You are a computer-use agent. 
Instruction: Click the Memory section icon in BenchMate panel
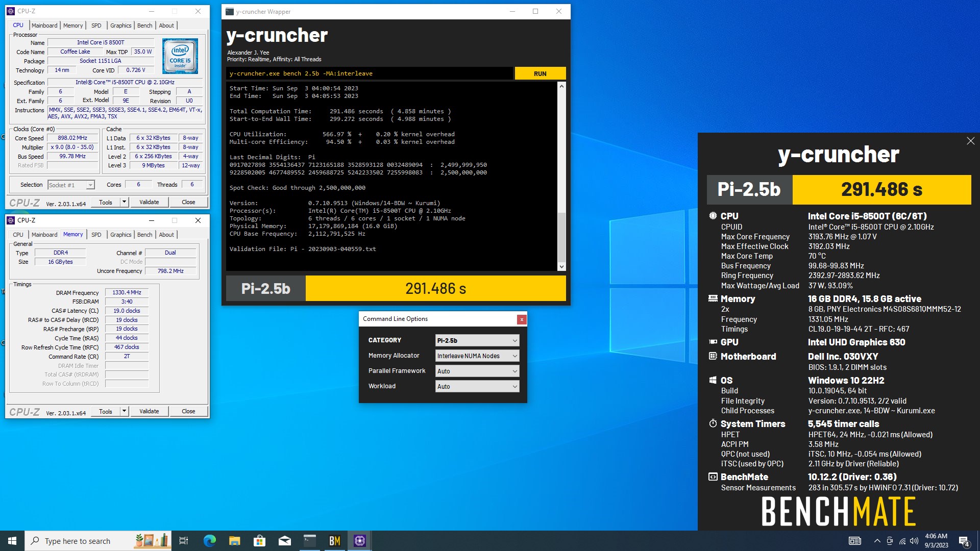coord(713,298)
